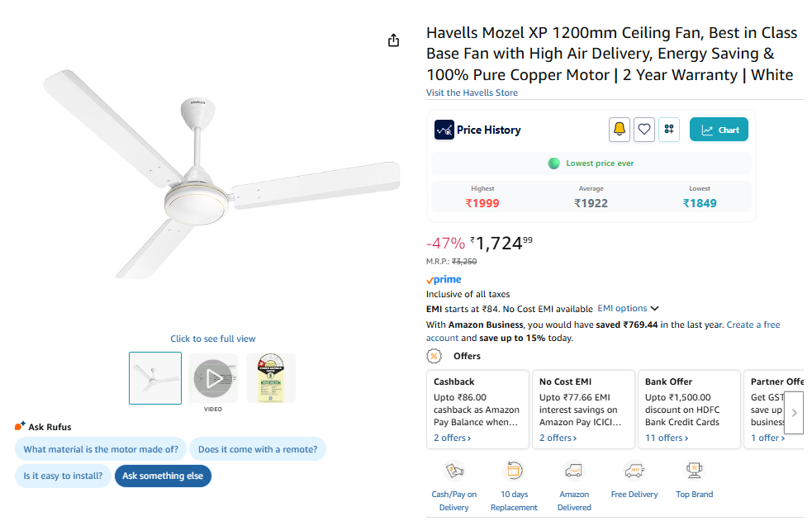Click 'Create a free account' link
This screenshot has height=521, width=812.
[753, 324]
